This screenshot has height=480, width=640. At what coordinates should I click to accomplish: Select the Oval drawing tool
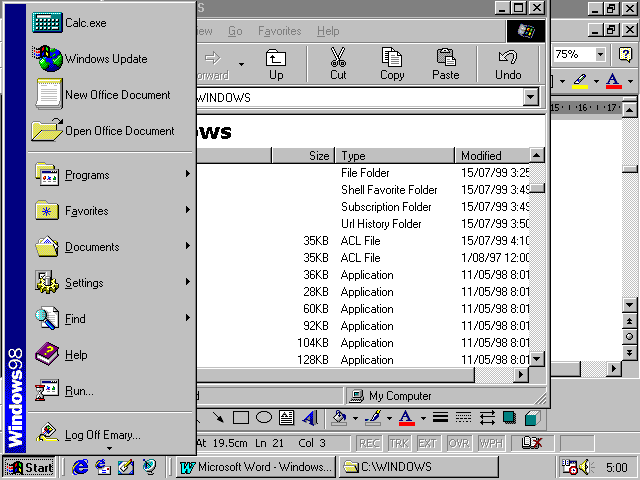(x=264, y=418)
